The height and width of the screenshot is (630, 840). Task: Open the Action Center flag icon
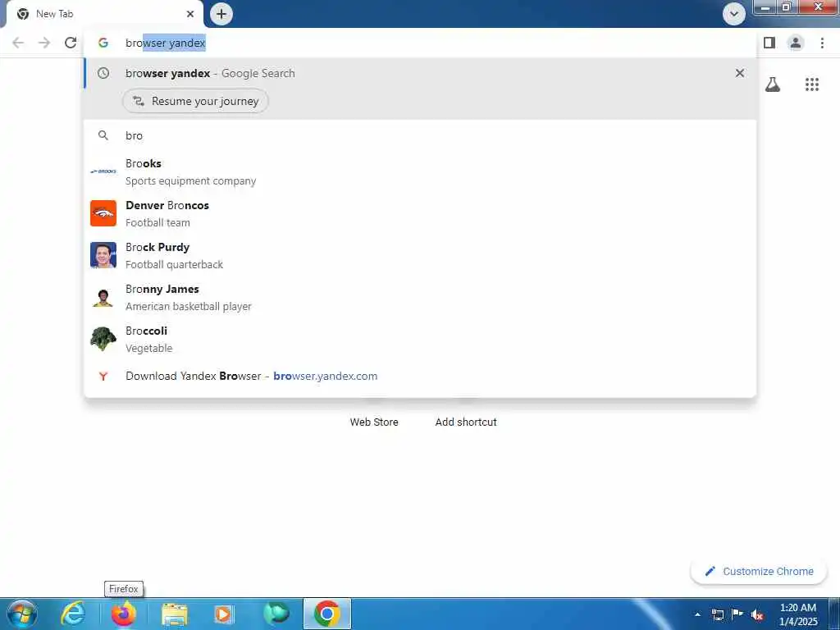click(x=737, y=614)
